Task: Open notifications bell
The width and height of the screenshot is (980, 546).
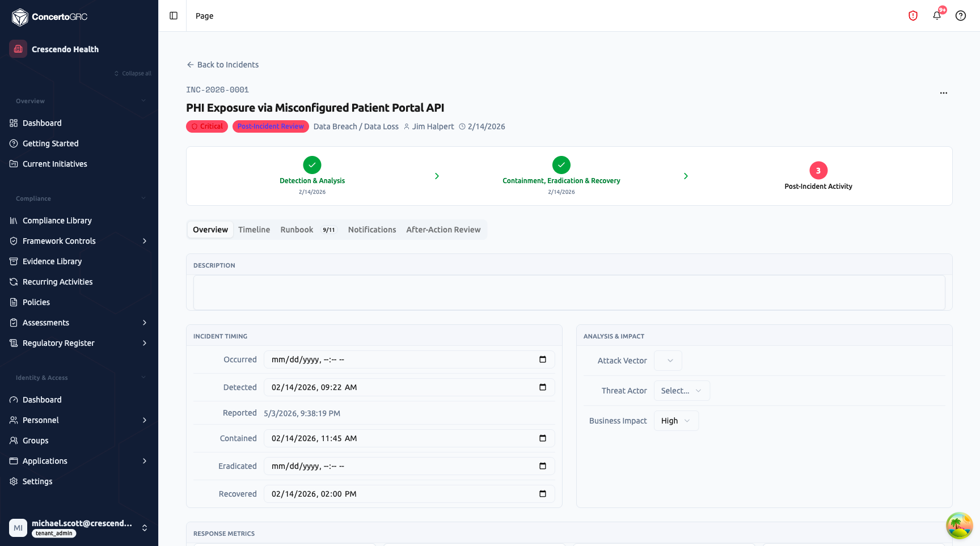Action: pos(937,16)
